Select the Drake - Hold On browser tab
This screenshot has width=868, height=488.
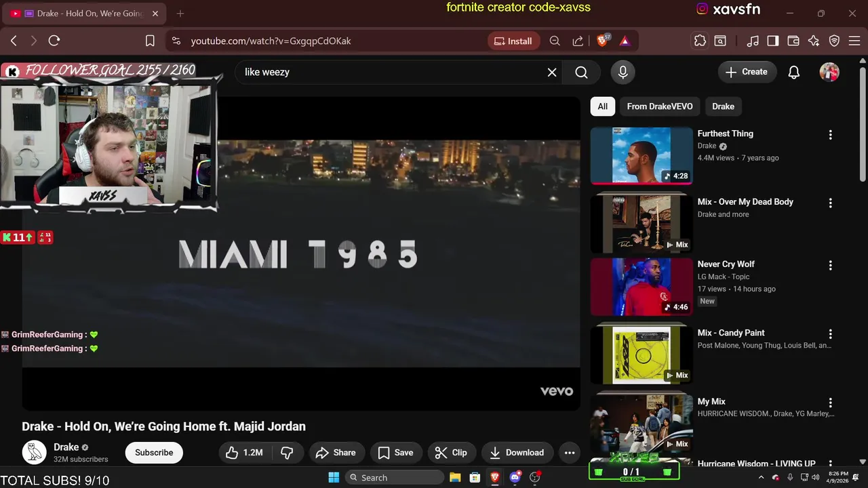click(85, 13)
